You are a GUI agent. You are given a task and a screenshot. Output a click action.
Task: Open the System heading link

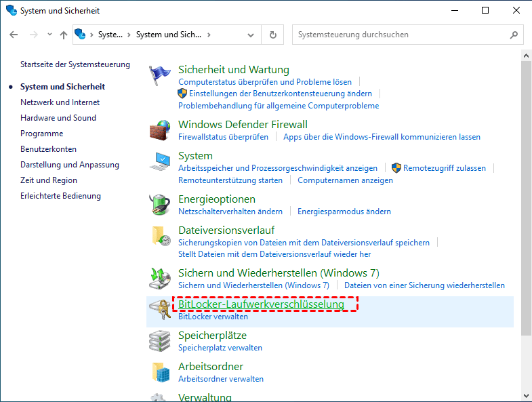pos(195,156)
